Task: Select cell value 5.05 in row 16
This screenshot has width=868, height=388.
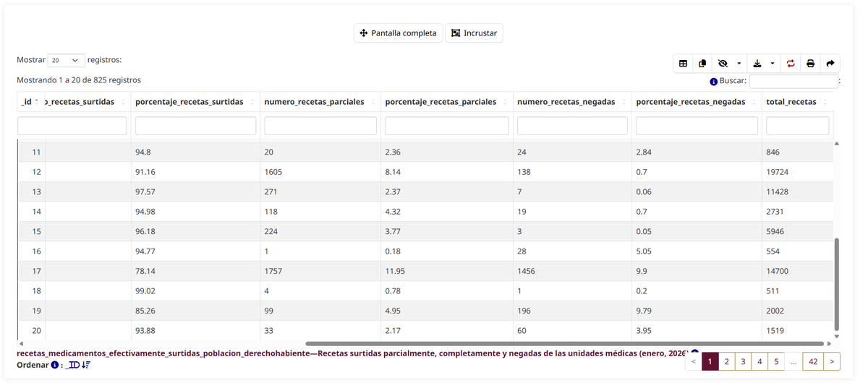Action: [x=644, y=251]
